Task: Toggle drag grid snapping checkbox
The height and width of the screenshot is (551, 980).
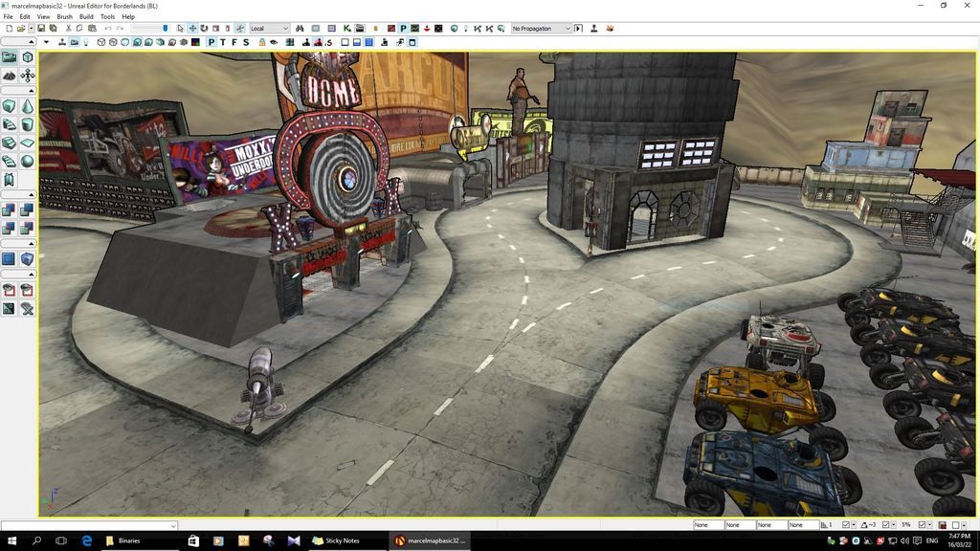Action: [846, 525]
